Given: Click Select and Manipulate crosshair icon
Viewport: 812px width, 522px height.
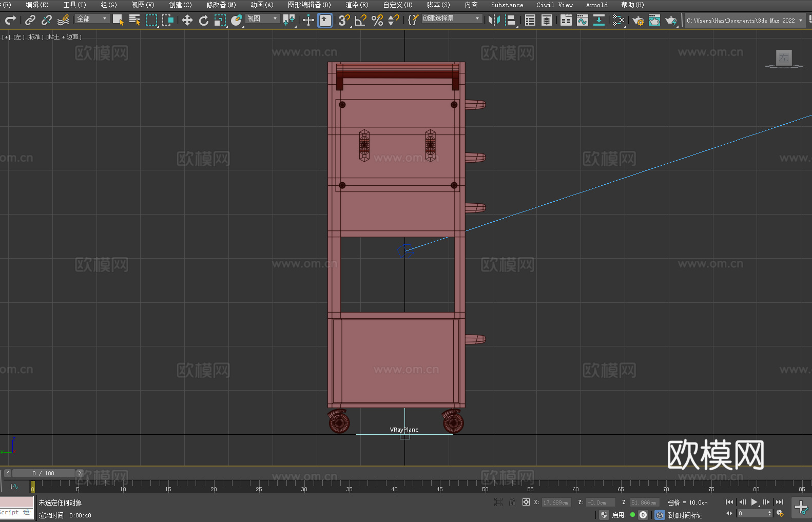Looking at the screenshot, I should (308, 20).
